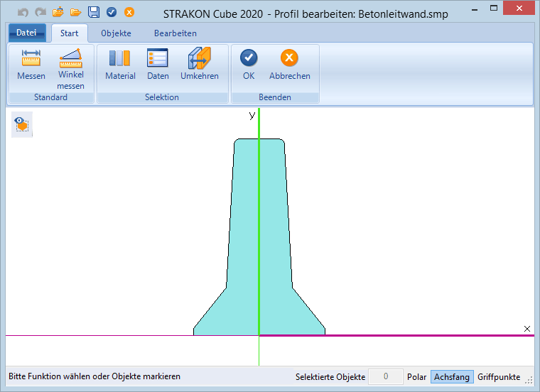Cancel with small orange X in title bar
The width and height of the screenshot is (540, 392).
(129, 12)
